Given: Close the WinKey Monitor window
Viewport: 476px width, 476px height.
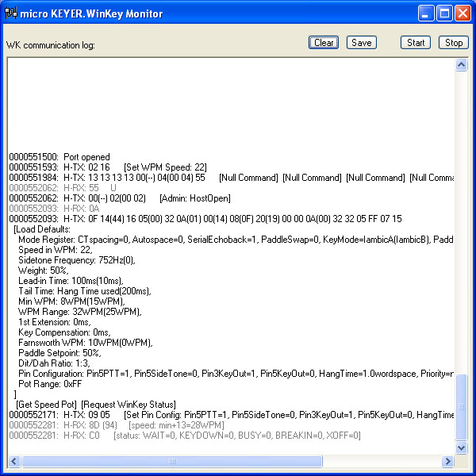Looking at the screenshot, I should pyautogui.click(x=463, y=13).
